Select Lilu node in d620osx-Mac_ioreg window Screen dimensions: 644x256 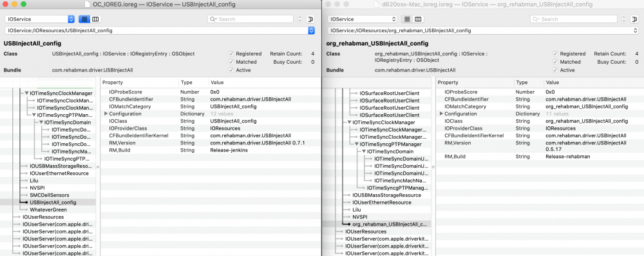coord(357,210)
